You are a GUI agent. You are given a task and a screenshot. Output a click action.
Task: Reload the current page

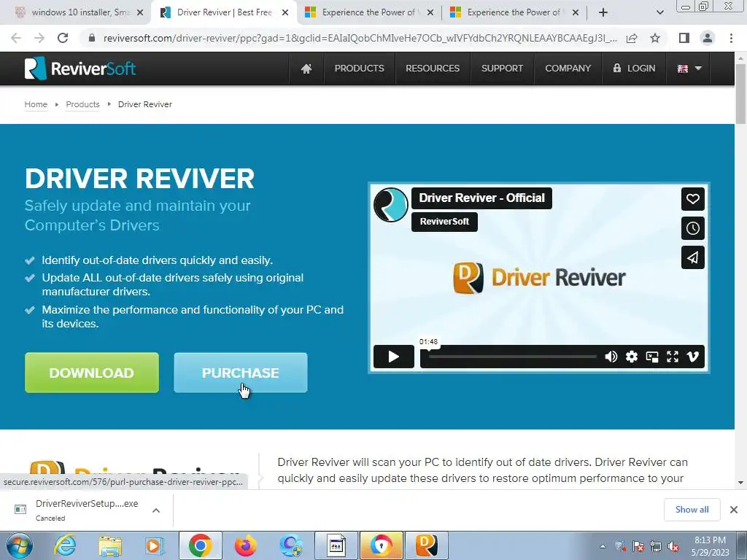(63, 38)
